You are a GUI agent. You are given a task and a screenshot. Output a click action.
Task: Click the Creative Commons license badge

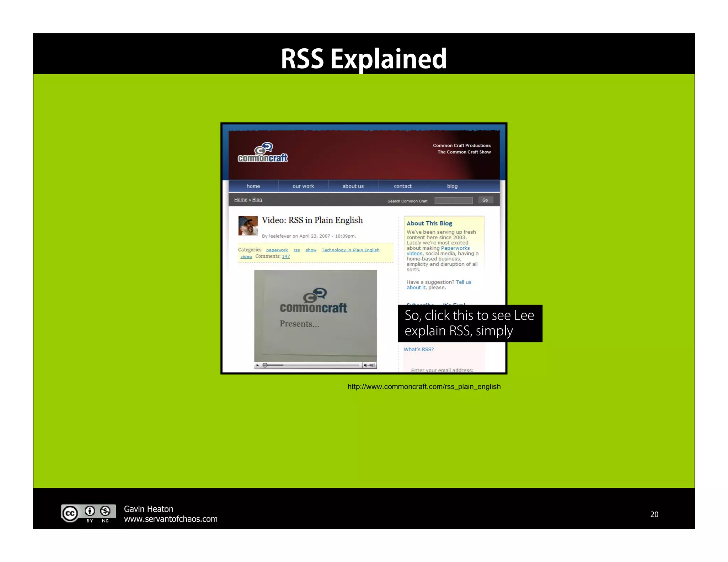coord(88,513)
